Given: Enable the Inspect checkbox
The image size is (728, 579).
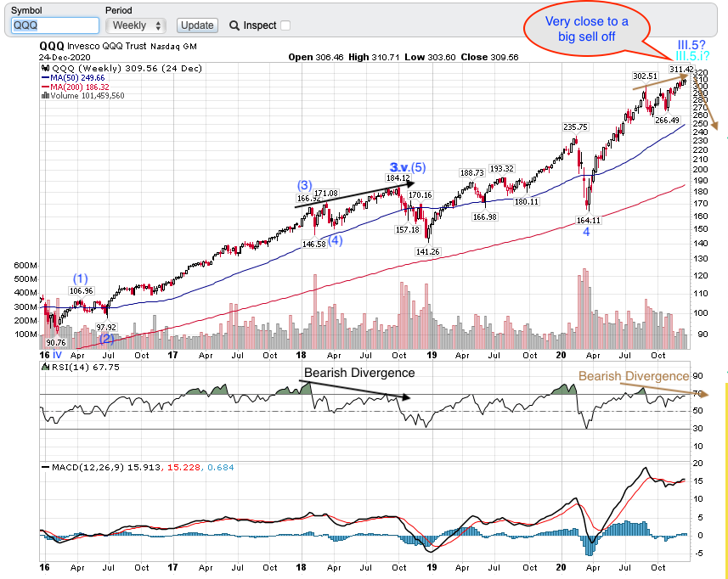Looking at the screenshot, I should click(285, 25).
